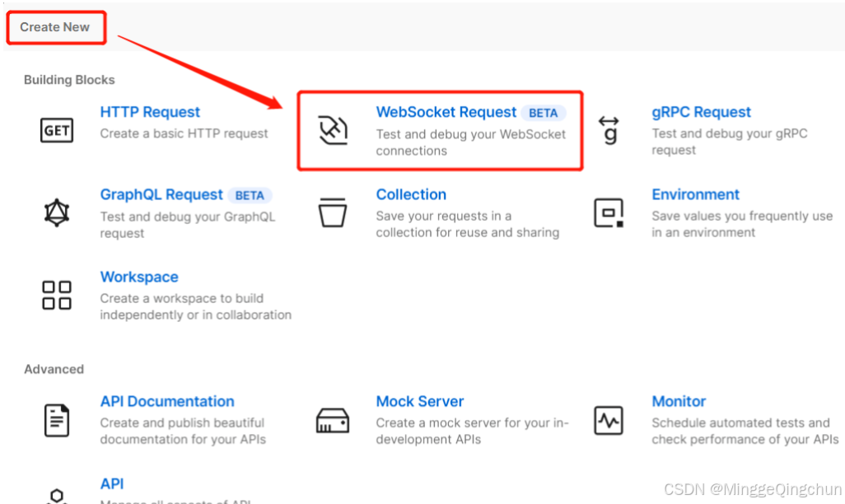Create a Mock Server
Screen dimensions: 845x504
[420, 402]
